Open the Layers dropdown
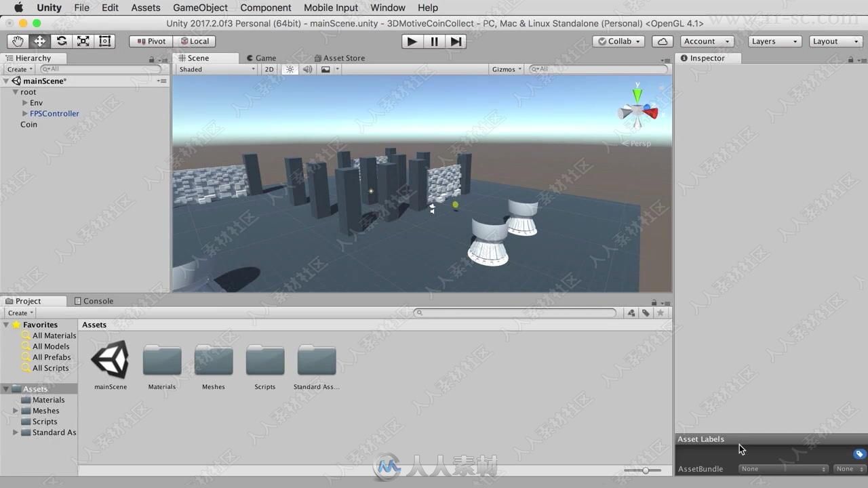Viewport: 868px width, 488px height. [775, 41]
